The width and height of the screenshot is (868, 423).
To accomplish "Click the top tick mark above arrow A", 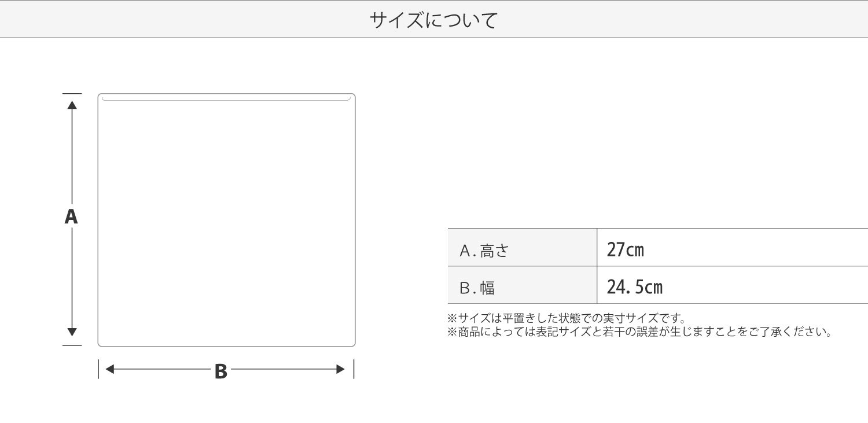I will [72, 93].
